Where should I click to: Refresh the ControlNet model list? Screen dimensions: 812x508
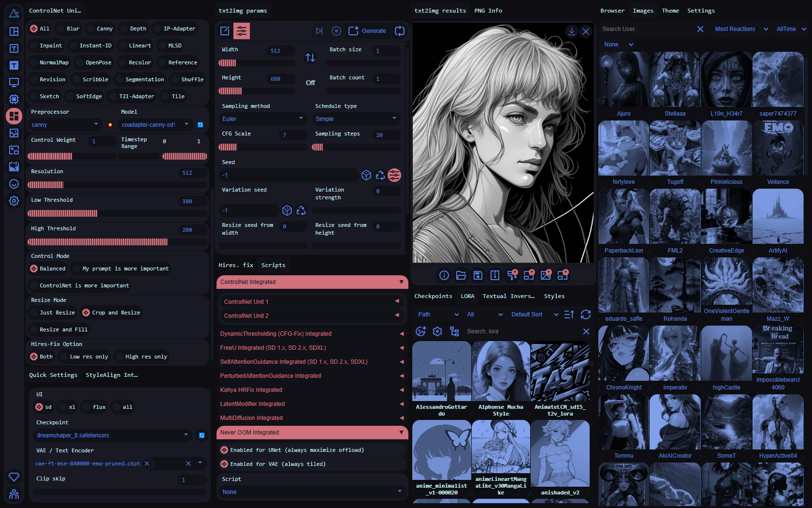click(201, 125)
